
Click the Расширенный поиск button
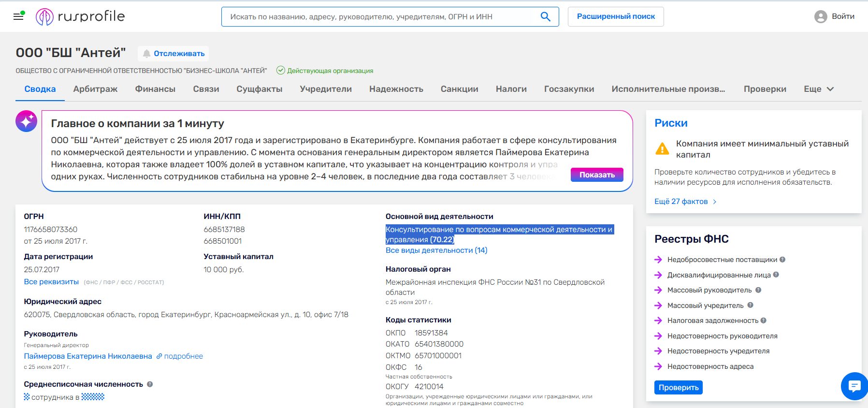pyautogui.click(x=616, y=16)
